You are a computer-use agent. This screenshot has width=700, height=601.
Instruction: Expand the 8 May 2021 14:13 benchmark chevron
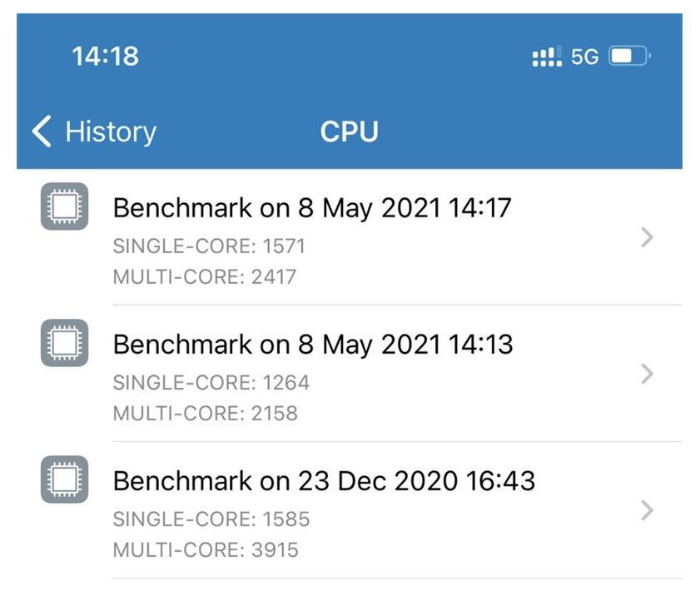(647, 374)
